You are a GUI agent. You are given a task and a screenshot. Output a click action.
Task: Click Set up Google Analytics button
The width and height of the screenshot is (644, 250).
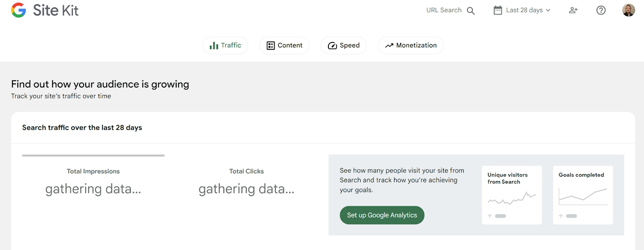pos(382,215)
